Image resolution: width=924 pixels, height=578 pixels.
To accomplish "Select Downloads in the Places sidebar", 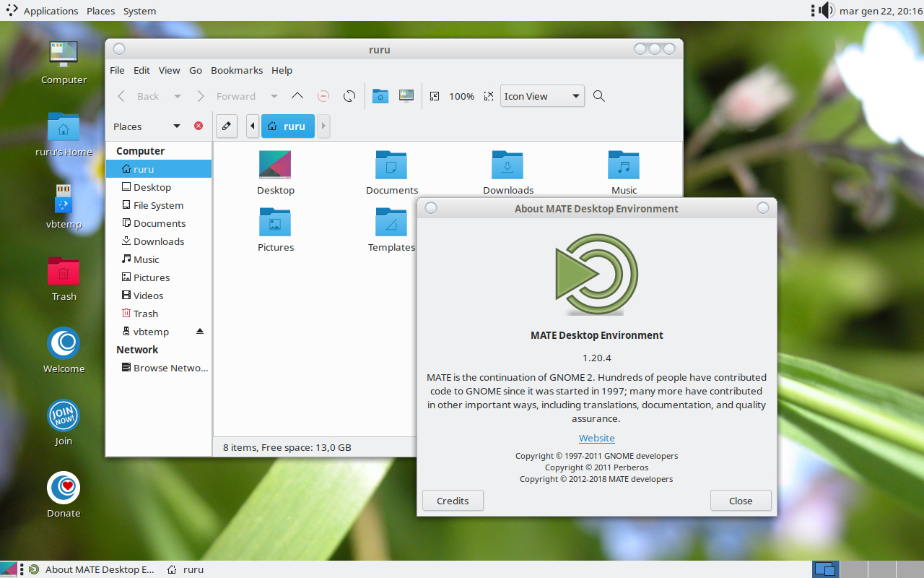I will tap(159, 241).
